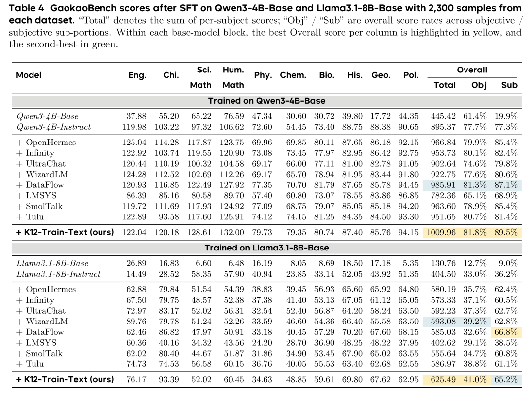Select the "580.19" OpenHermes total
The image size is (532, 393).
(443, 289)
